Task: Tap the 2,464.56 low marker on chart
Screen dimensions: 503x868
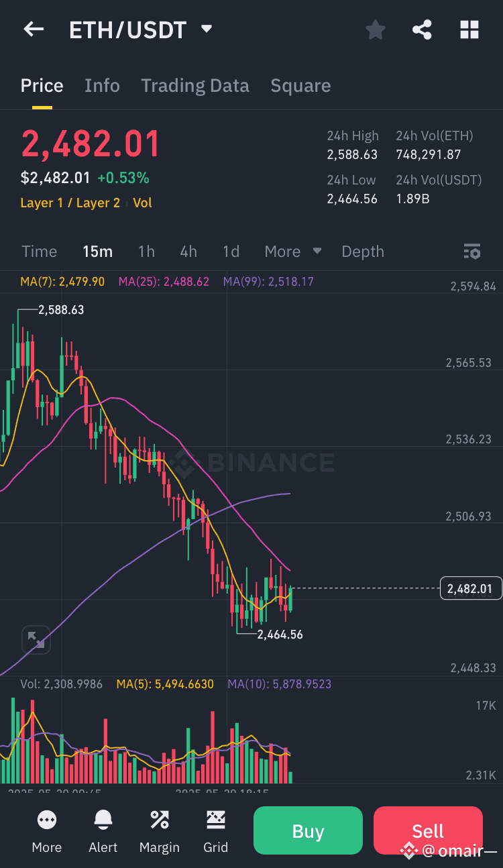Action: 280,634
